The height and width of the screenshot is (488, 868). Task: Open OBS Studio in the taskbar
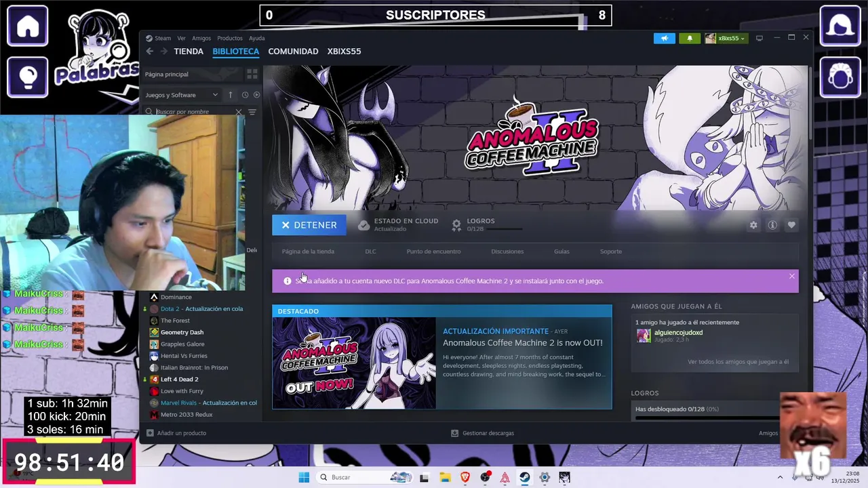point(485,477)
